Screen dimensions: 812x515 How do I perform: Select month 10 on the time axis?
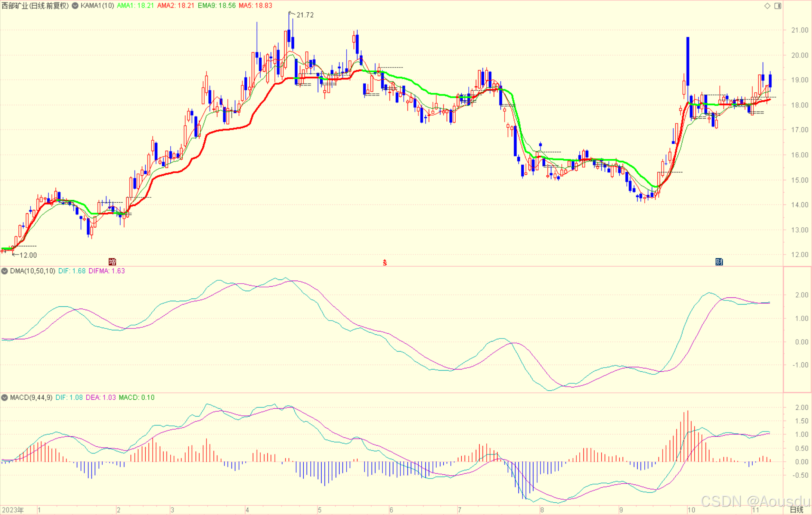click(691, 510)
